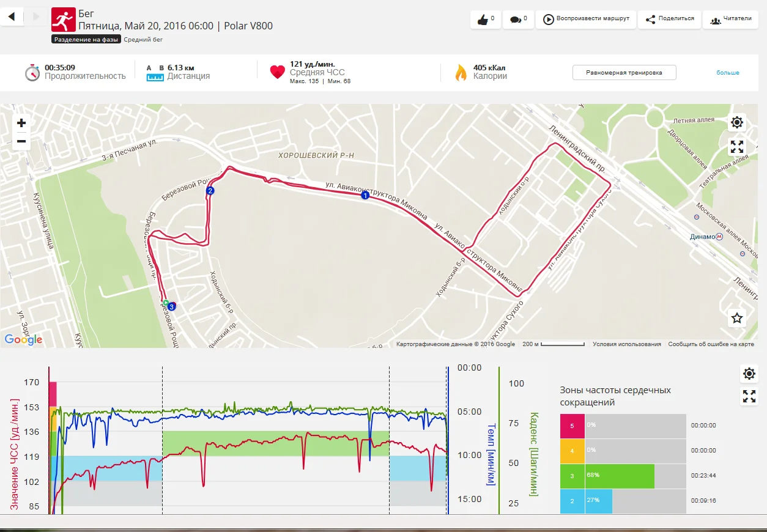Screen dimensions: 767x532
Task: Click the Равномерная тренировка button
Action: coord(624,73)
